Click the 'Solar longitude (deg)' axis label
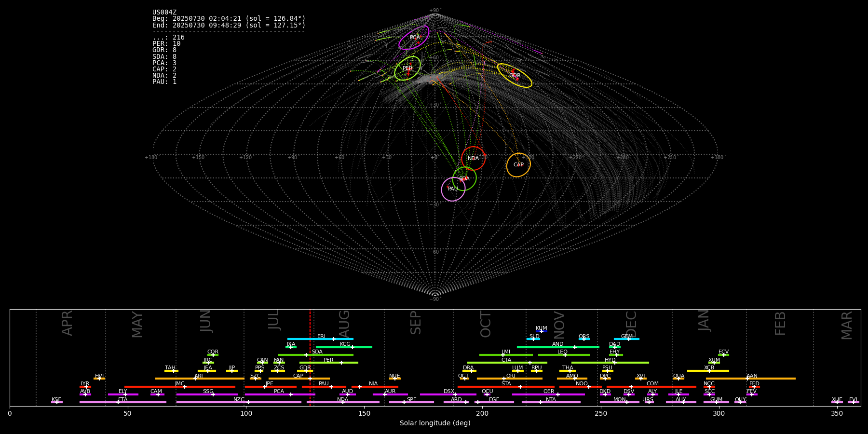Screen dimensions: 868x434 435,423
